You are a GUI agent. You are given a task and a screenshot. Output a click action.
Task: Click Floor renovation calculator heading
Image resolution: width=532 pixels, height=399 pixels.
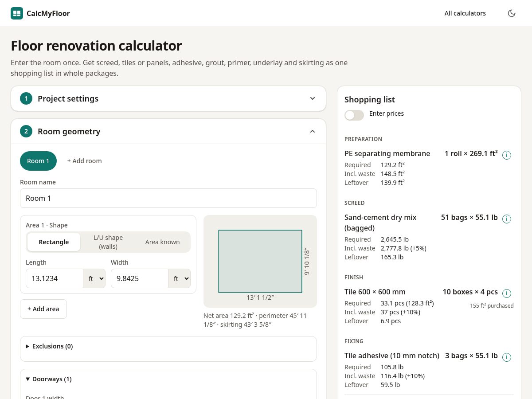(96, 46)
